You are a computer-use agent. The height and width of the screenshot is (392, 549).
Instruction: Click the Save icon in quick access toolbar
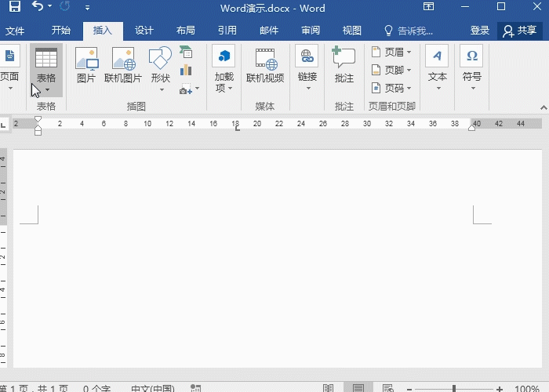(x=14, y=7)
